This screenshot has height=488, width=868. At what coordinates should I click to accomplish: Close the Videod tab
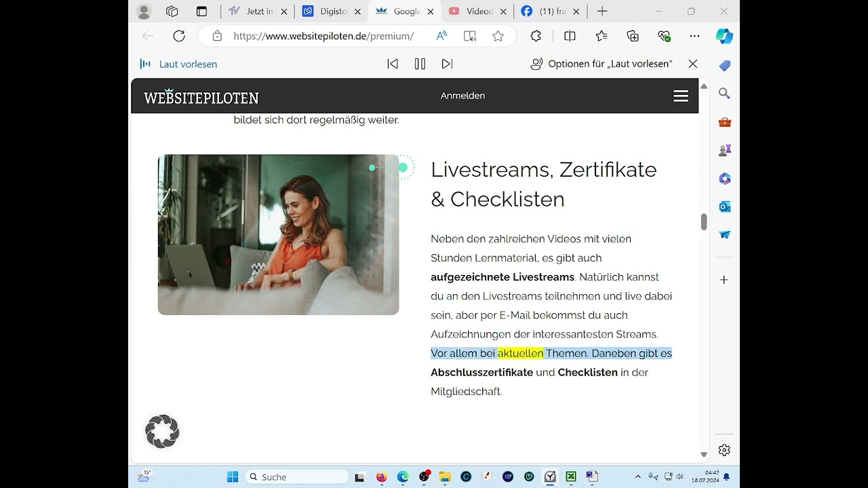pyautogui.click(x=504, y=12)
